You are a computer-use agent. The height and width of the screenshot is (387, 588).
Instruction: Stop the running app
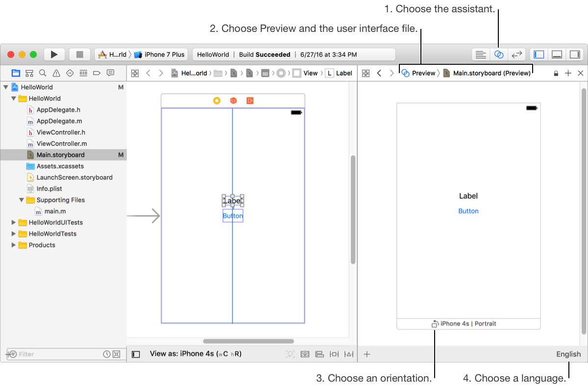coord(79,54)
